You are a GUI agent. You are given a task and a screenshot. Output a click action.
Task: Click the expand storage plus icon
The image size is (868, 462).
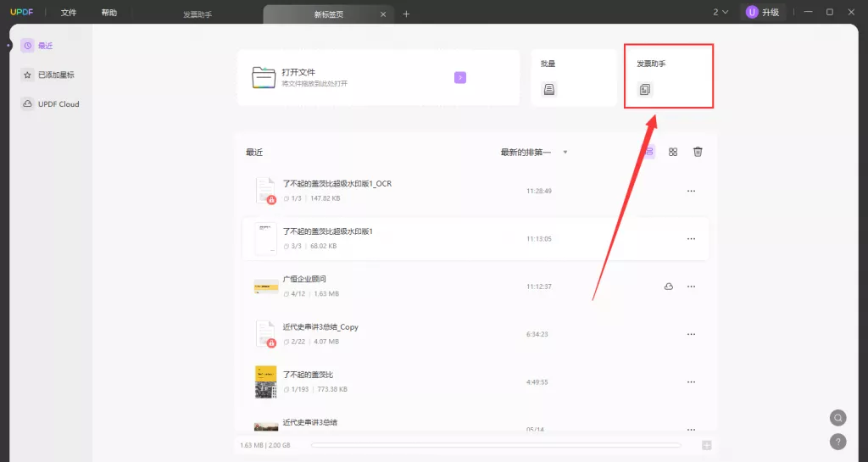(706, 445)
